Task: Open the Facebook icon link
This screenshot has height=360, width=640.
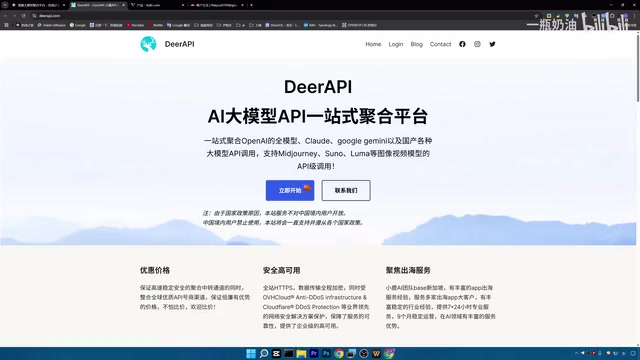Action: pyautogui.click(x=462, y=44)
